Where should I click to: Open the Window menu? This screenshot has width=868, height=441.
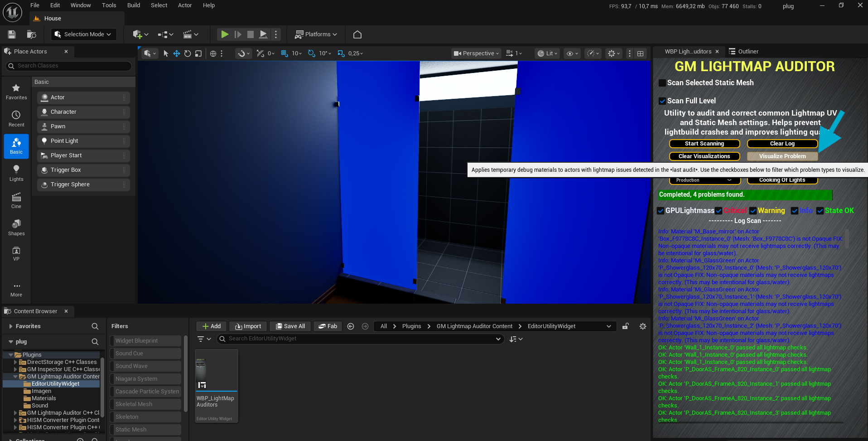point(81,5)
